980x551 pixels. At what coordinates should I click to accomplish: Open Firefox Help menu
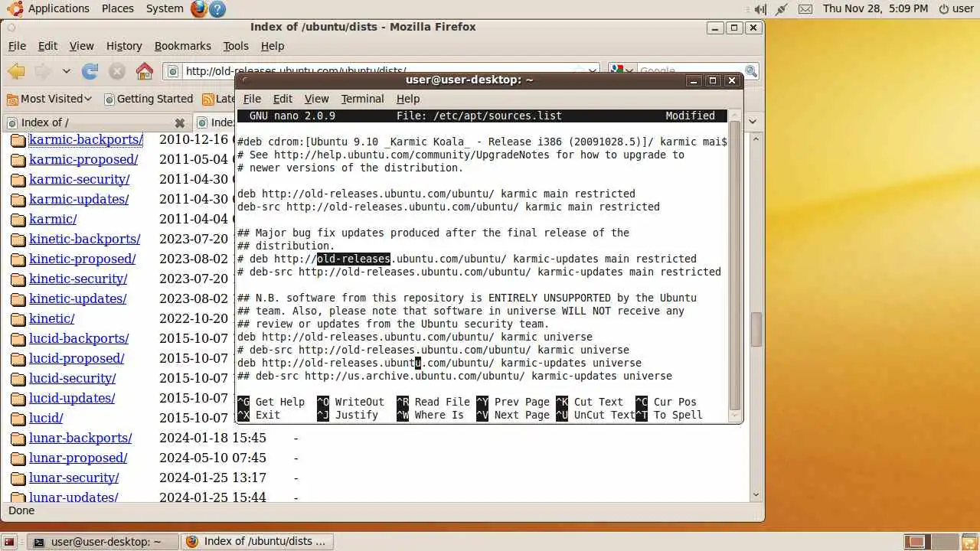coord(273,46)
